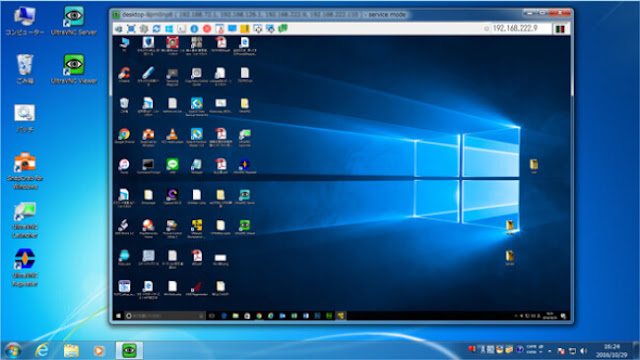Image resolution: width=640 pixels, height=360 pixels.
Task: Open chat with green toolbar icon
Action: [x=283, y=29]
